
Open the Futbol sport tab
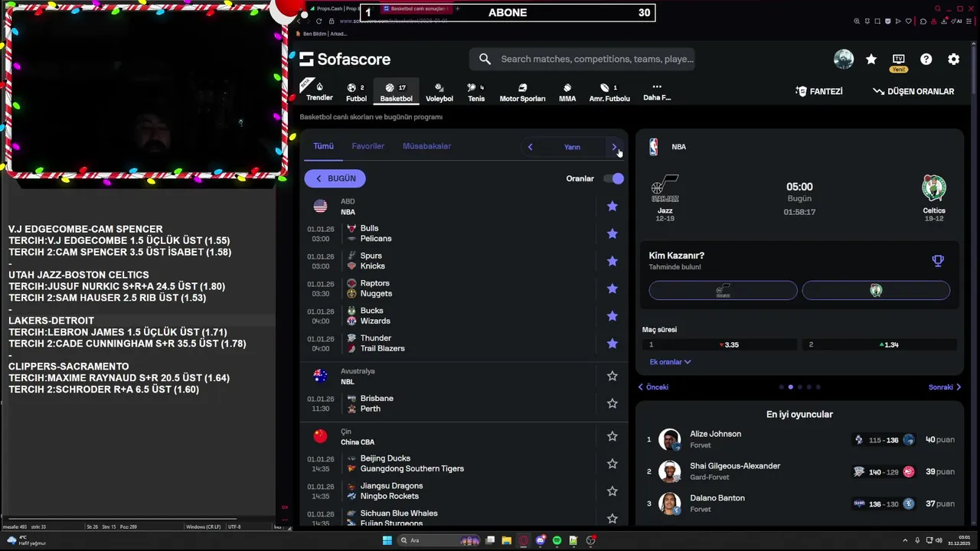point(356,92)
